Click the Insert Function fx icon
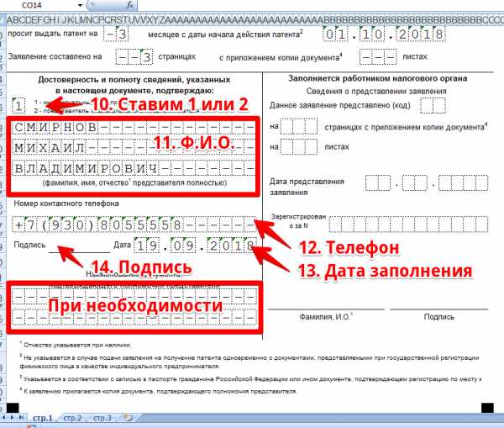 click(x=130, y=5)
